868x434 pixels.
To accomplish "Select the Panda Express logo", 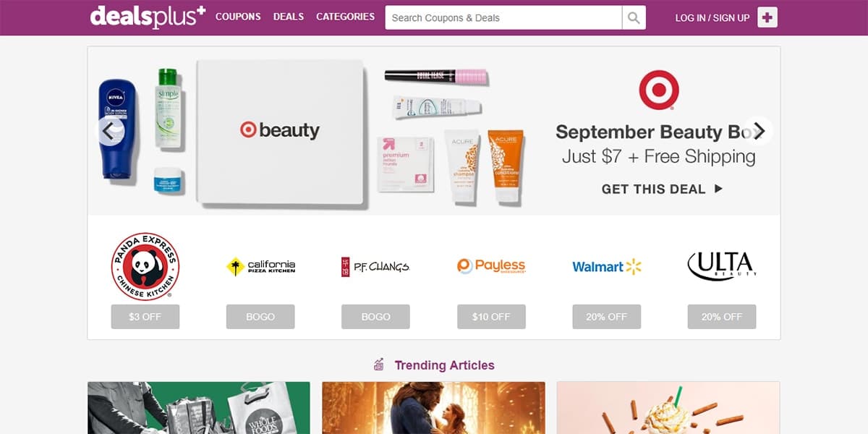I will (145, 266).
